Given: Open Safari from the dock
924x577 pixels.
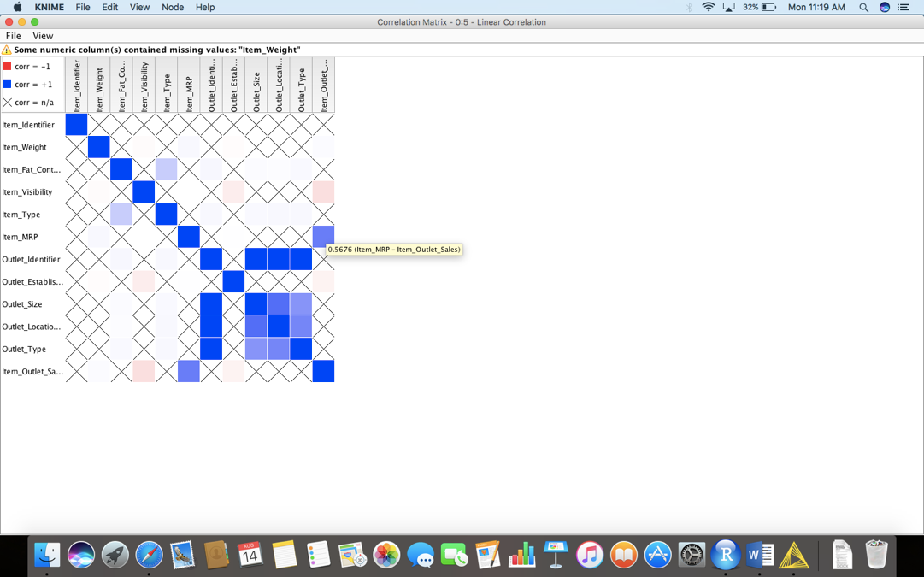Looking at the screenshot, I should point(149,556).
